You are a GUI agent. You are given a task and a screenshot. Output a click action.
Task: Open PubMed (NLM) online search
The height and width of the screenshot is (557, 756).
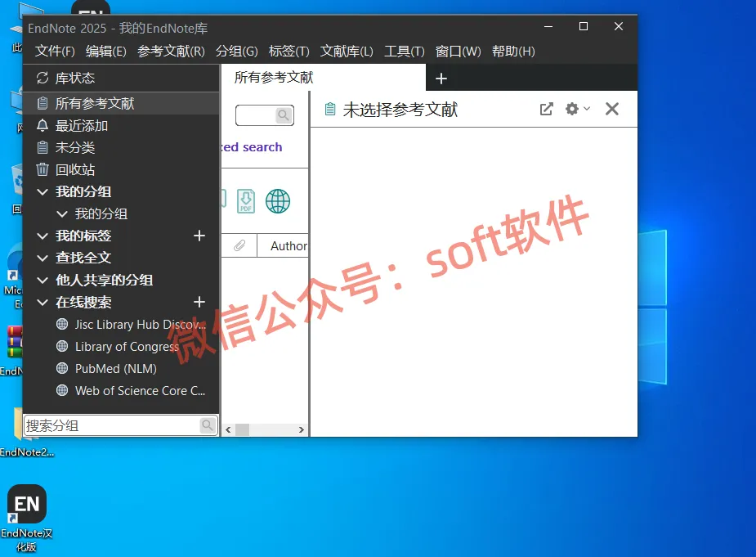click(x=106, y=369)
